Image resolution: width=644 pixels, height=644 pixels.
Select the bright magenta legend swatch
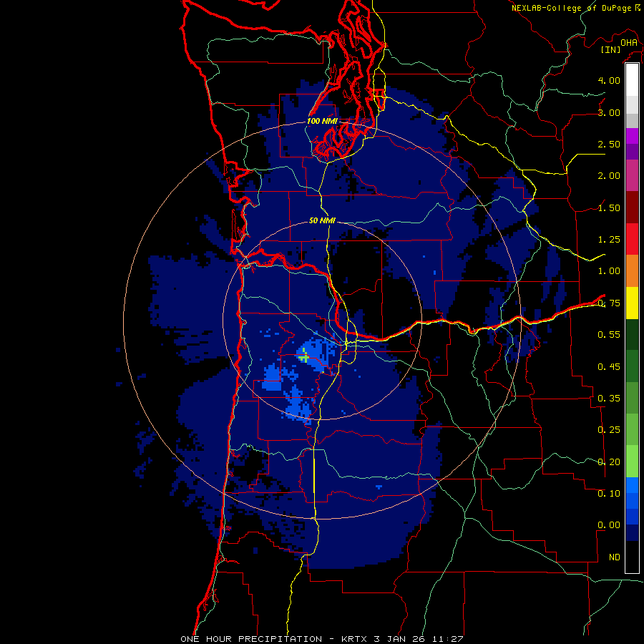pos(632,136)
